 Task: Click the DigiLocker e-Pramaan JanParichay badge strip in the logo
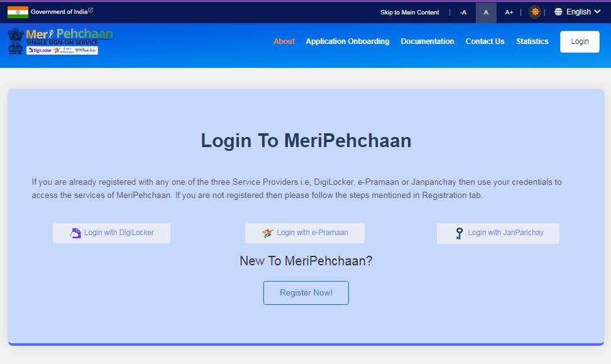(62, 50)
